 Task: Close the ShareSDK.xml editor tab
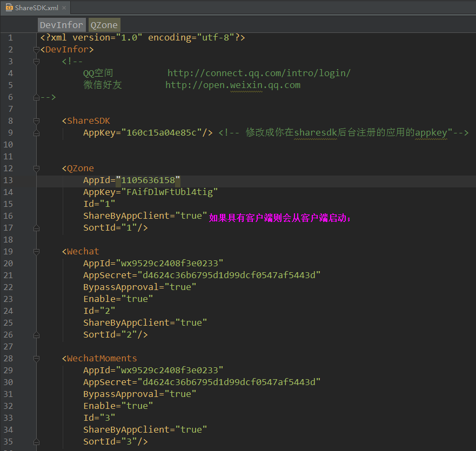[x=64, y=8]
